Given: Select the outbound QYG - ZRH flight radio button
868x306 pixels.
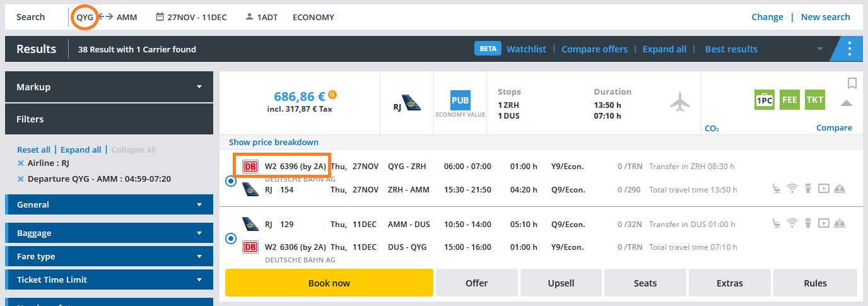Looking at the screenshot, I should point(230,181).
